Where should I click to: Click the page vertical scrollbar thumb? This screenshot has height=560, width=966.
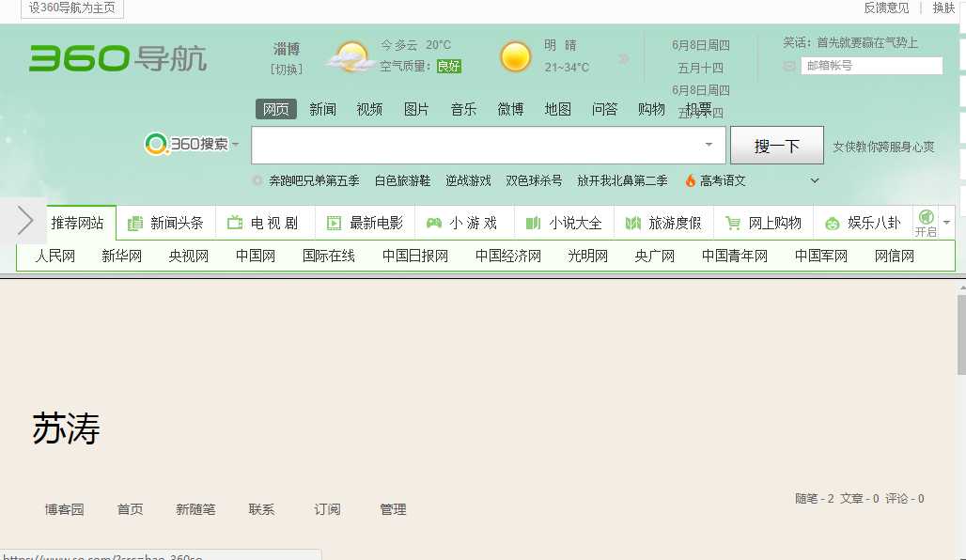click(x=961, y=334)
